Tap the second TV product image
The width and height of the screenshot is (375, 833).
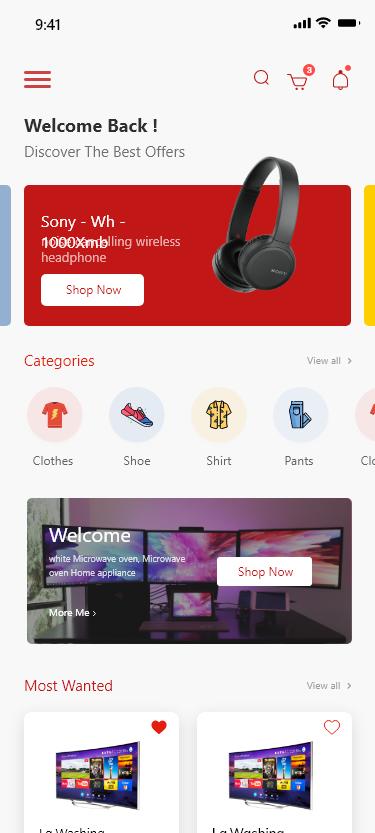pos(271,768)
